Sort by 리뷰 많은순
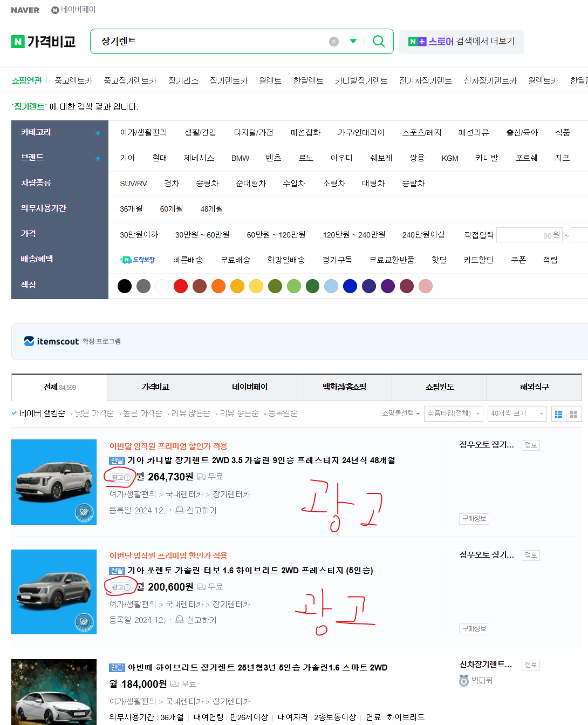 pyautogui.click(x=190, y=414)
